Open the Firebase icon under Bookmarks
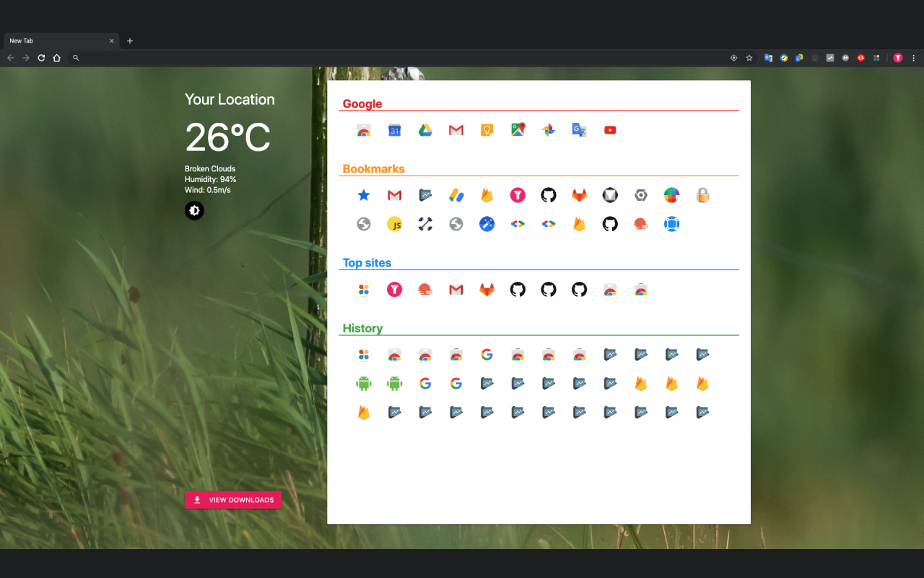This screenshot has height=578, width=924. click(487, 195)
